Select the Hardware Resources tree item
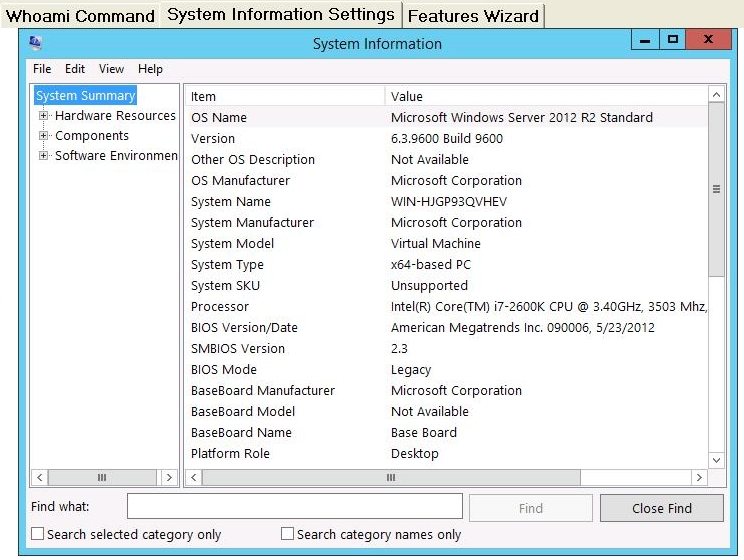 tap(115, 115)
